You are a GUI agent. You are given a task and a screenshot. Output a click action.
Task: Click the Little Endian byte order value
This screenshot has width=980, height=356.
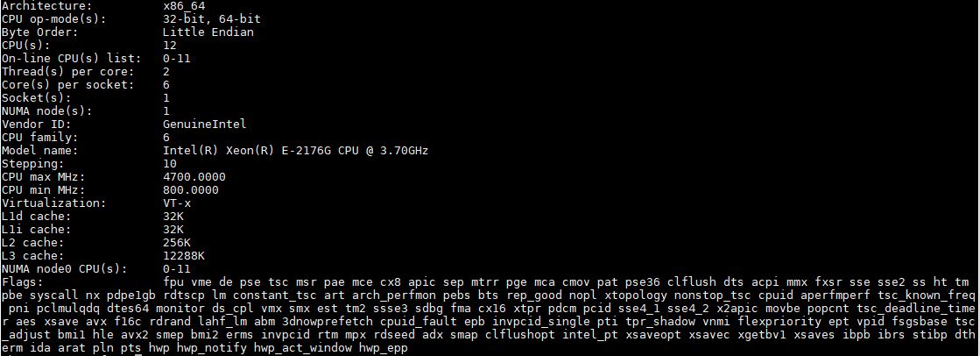point(208,32)
